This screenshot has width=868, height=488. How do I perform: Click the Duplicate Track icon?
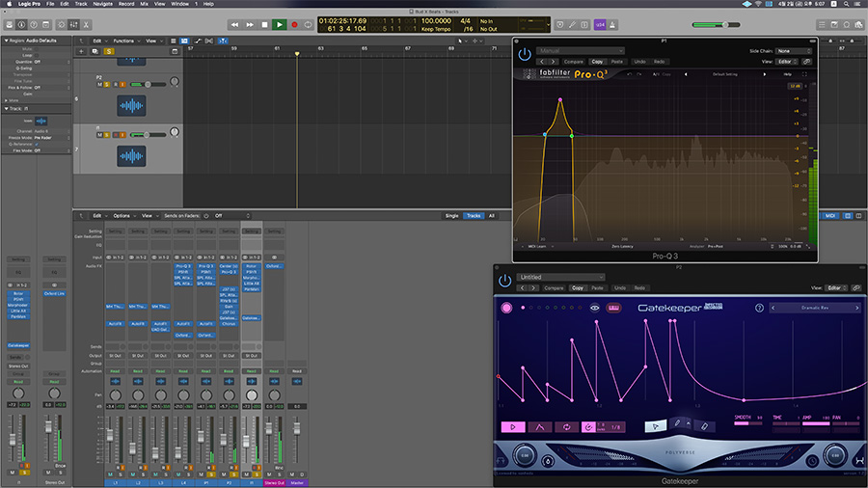coord(95,51)
